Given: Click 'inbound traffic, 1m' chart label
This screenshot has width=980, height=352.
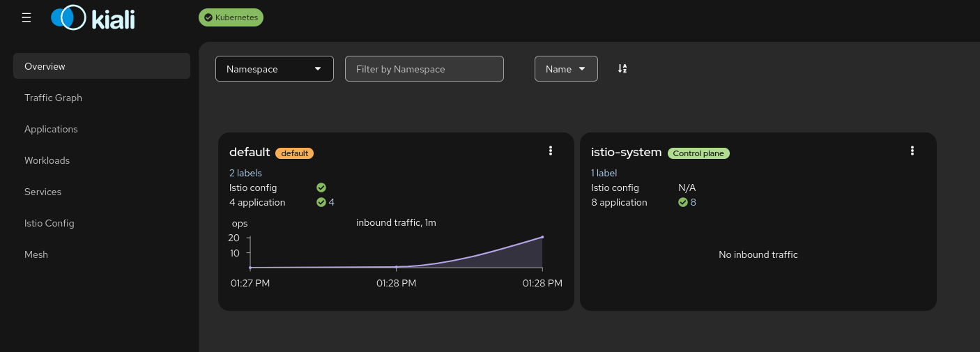Looking at the screenshot, I should coord(396,222).
